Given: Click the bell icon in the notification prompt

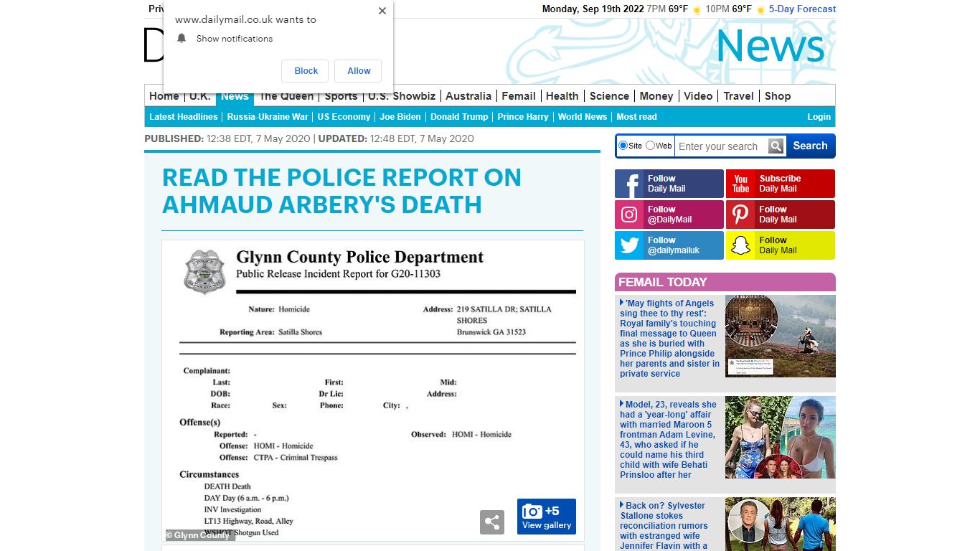Looking at the screenshot, I should [182, 38].
